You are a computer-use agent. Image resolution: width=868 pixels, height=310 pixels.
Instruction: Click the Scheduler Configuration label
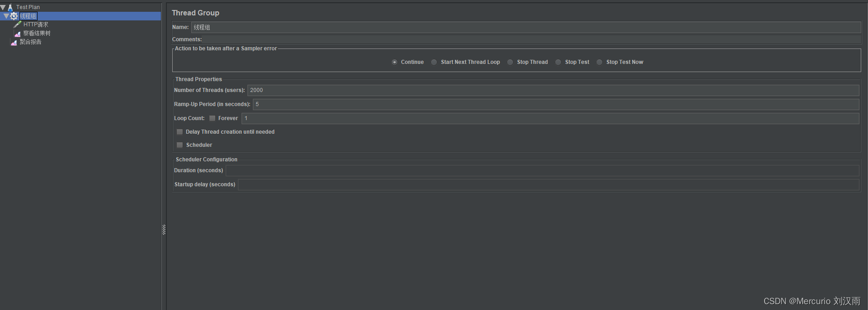click(x=206, y=160)
